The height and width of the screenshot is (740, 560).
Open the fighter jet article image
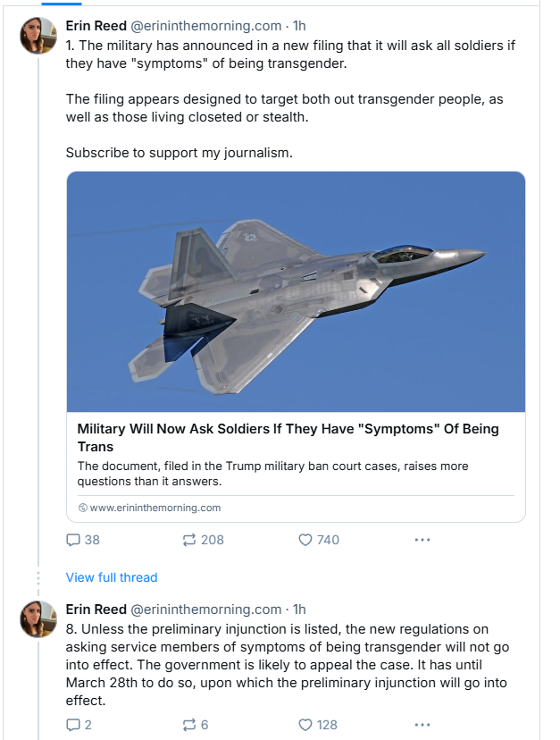(296, 291)
